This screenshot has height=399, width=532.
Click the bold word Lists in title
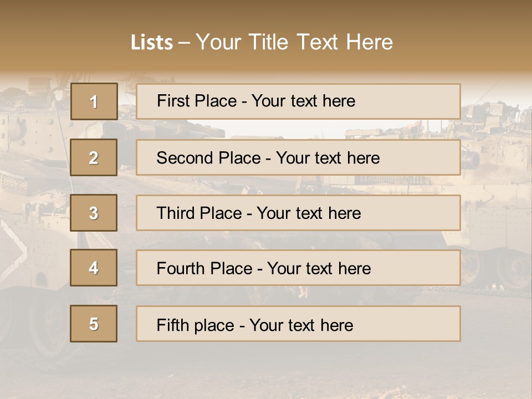(151, 43)
